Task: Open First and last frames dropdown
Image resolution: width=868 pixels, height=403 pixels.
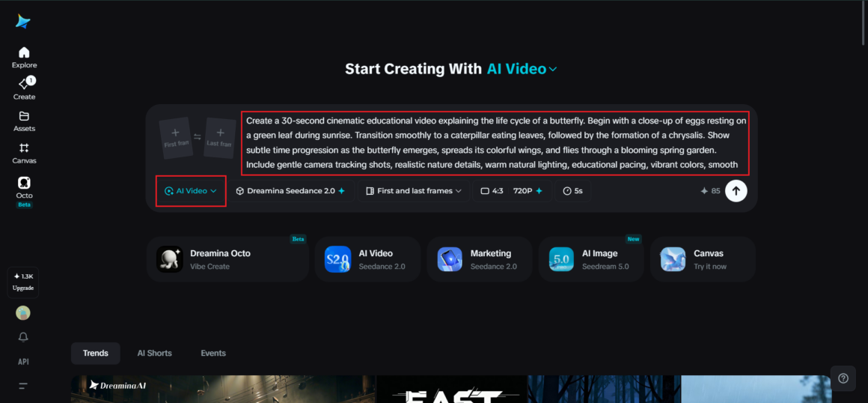Action: 414,191
